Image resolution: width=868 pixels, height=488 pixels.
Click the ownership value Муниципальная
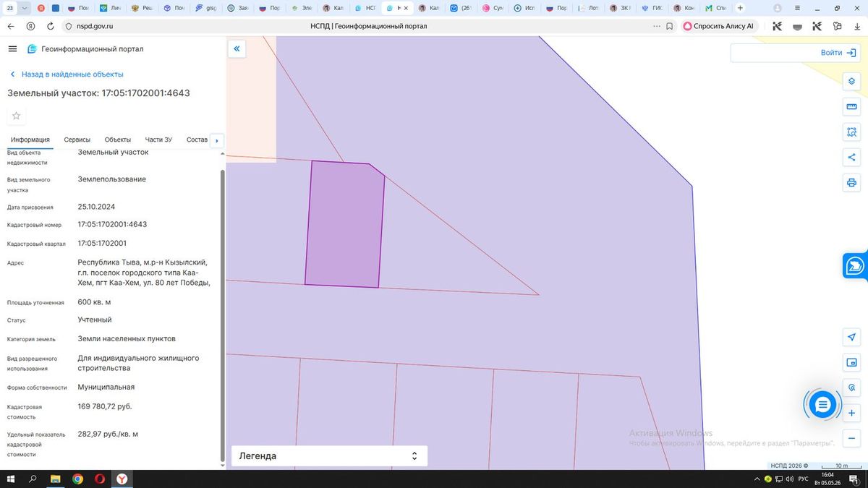106,387
